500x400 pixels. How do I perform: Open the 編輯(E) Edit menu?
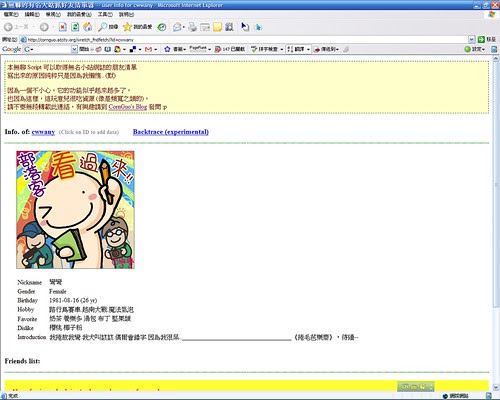[x=32, y=14]
